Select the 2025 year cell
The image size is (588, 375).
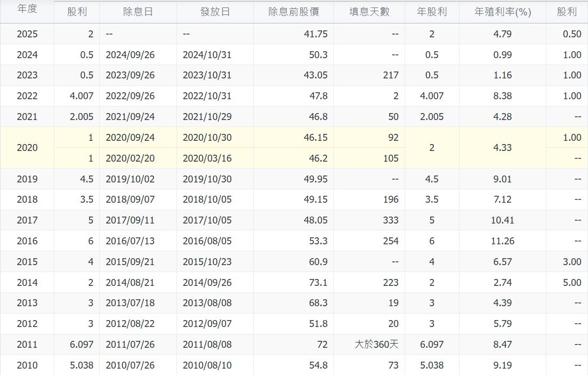pyautogui.click(x=27, y=34)
